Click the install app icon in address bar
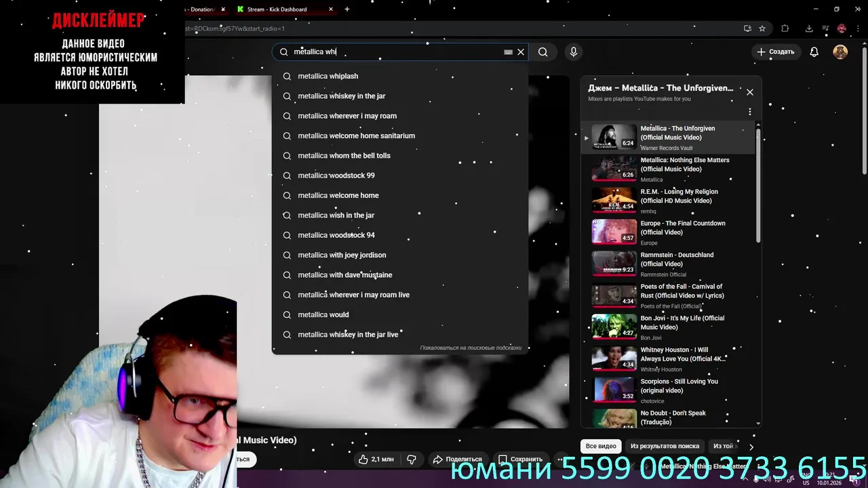This screenshot has height=488, width=868. (x=747, y=28)
